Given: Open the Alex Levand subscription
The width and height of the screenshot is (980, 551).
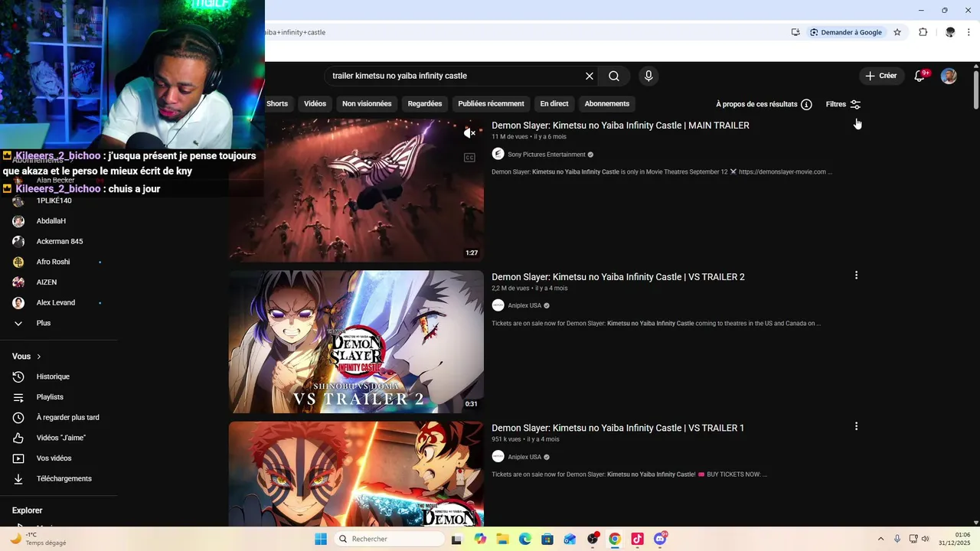Looking at the screenshot, I should coord(58,303).
